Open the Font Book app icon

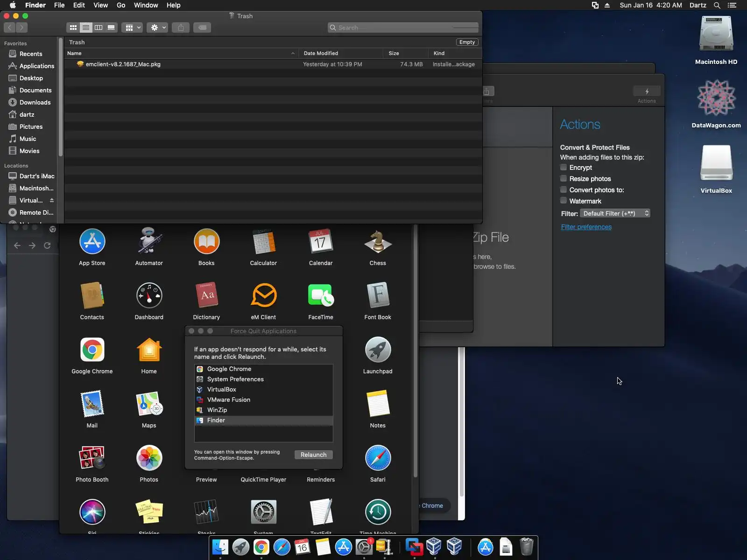[378, 296]
